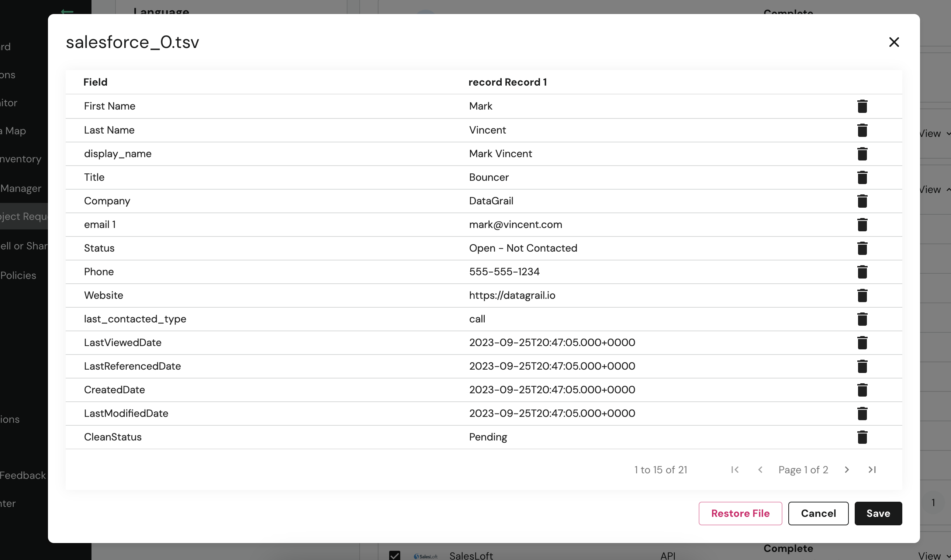This screenshot has width=951, height=560.
Task: Click the Website field label
Action: click(x=103, y=295)
